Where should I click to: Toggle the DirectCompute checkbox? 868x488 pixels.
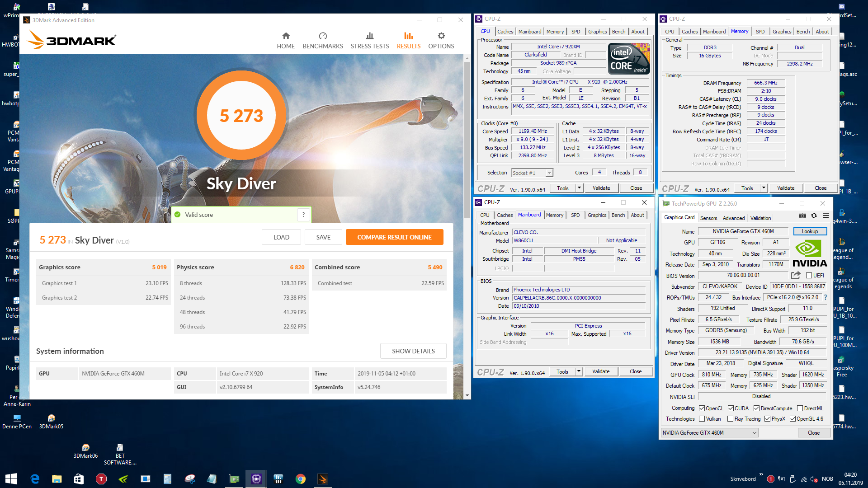point(756,408)
